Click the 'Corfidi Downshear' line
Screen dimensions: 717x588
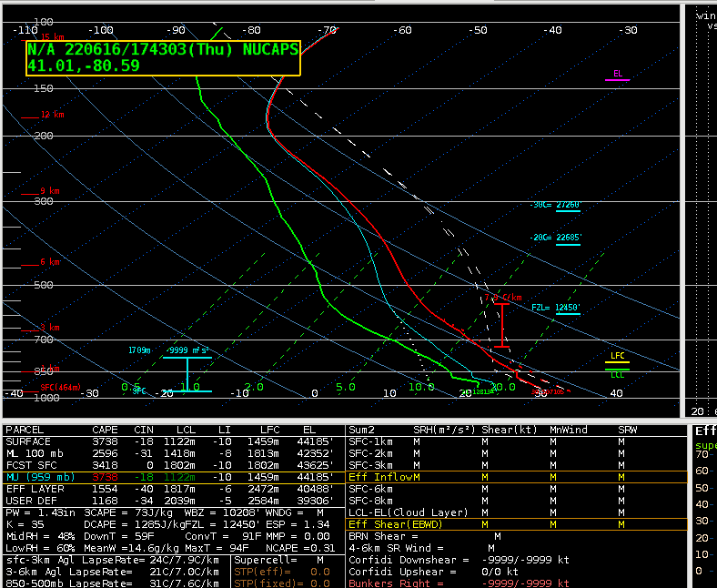pyautogui.click(x=459, y=560)
